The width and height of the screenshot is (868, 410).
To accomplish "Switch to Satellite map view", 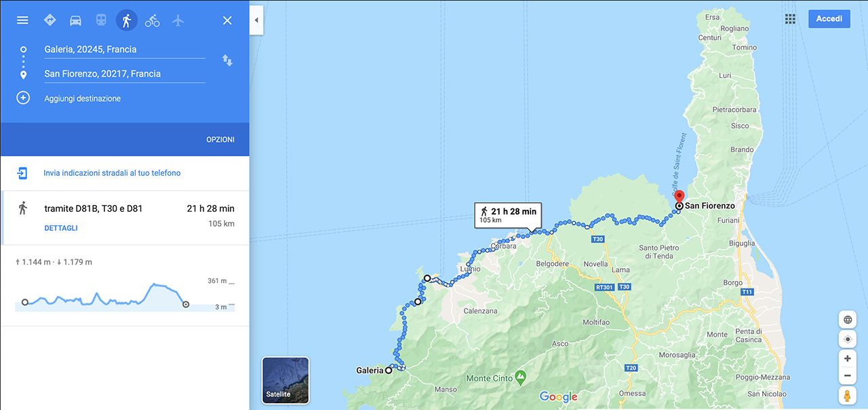I will [x=285, y=380].
